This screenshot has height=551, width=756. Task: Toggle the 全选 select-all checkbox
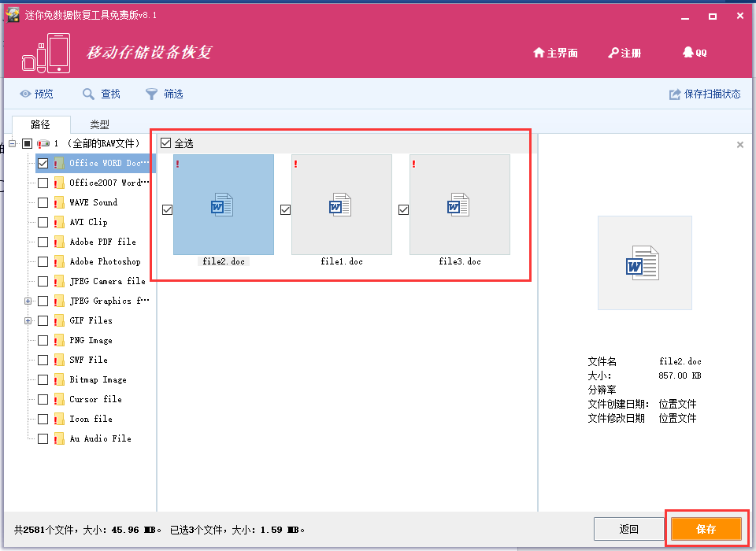166,143
